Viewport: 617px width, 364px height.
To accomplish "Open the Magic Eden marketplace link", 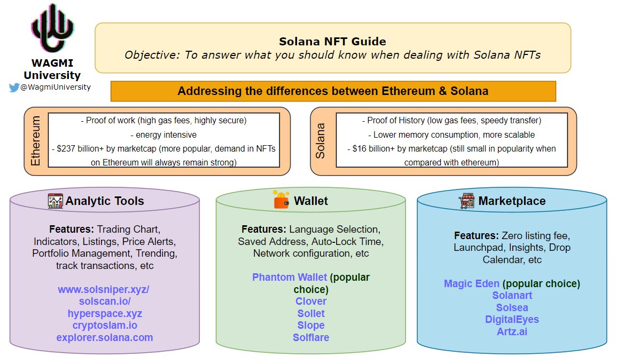I will 471,283.
